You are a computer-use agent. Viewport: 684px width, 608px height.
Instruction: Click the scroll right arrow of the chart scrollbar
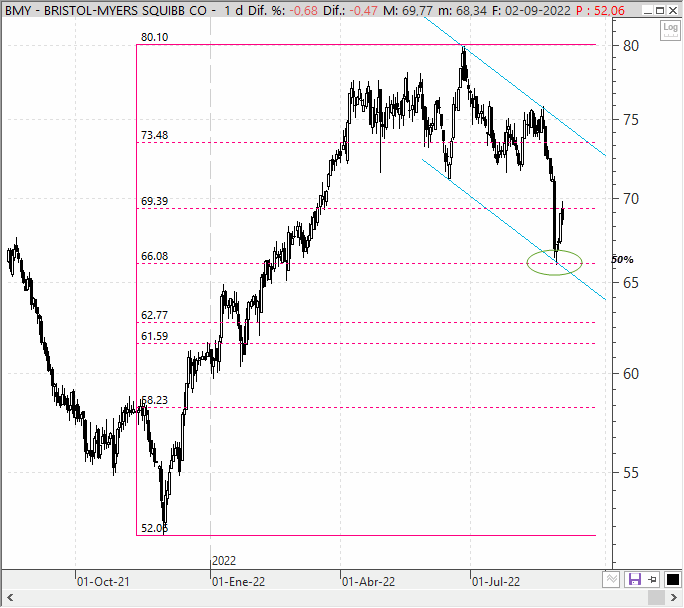(x=674, y=598)
